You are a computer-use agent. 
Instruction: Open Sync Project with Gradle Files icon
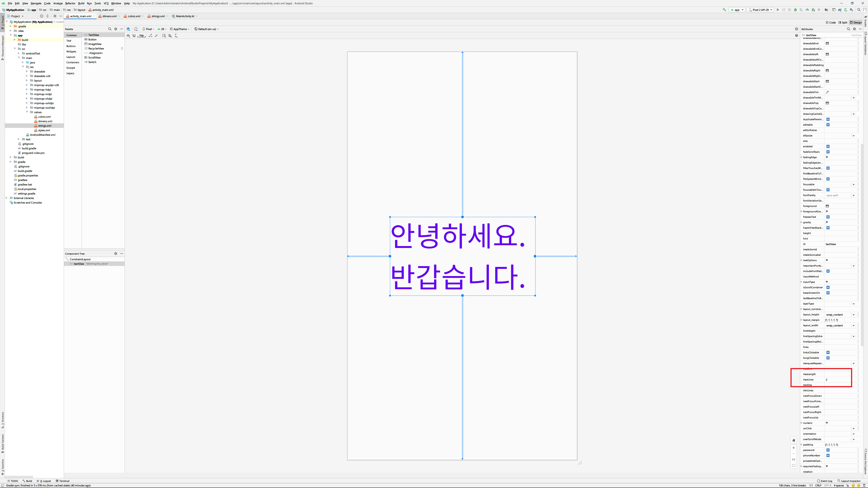point(840,10)
